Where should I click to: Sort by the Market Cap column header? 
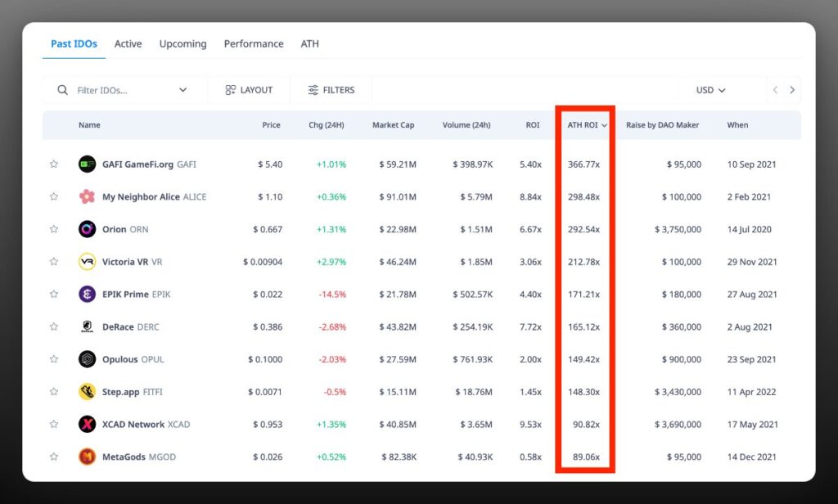click(x=394, y=125)
